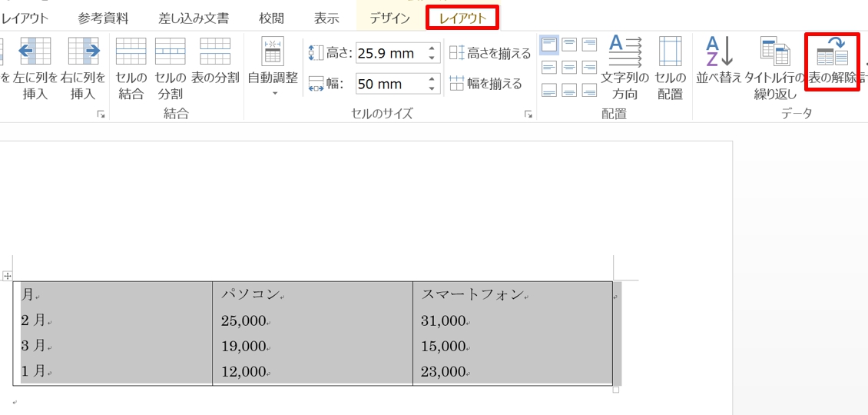Align cell text top left

click(x=549, y=45)
